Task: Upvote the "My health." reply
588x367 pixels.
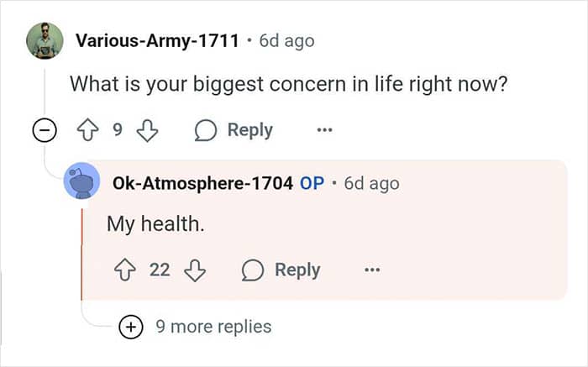Action: point(125,270)
